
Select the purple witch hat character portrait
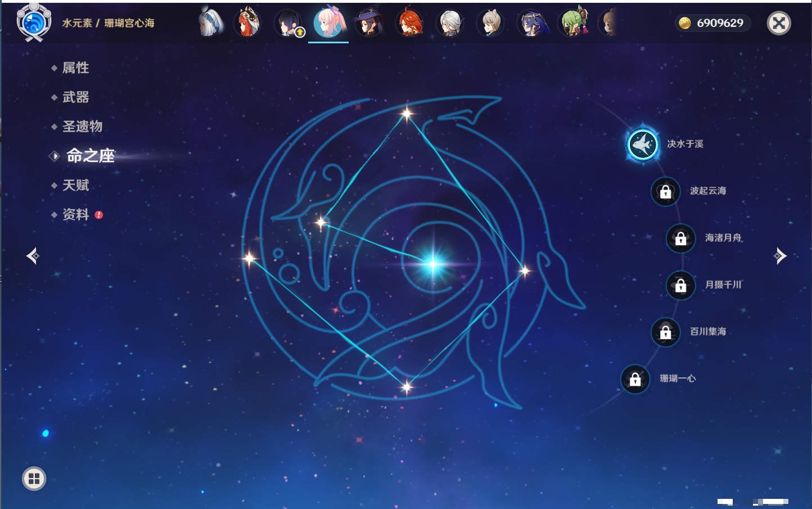[x=369, y=23]
